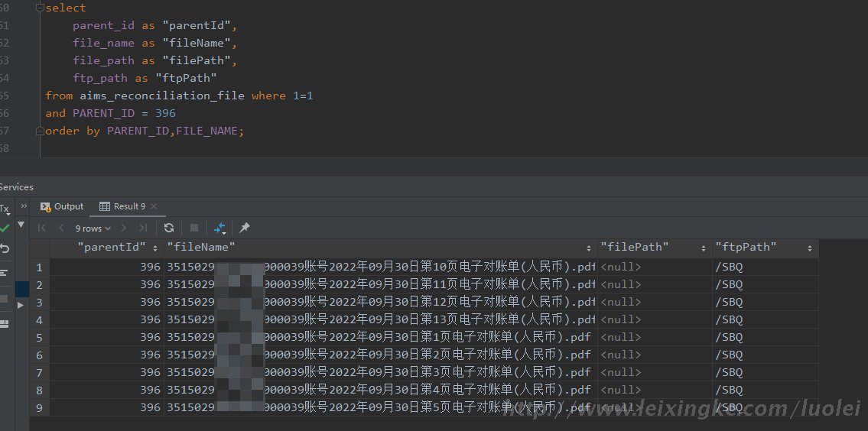The width and height of the screenshot is (868, 431).
Task: Sort by the ftpPath column header
Action: pyautogui.click(x=746, y=248)
